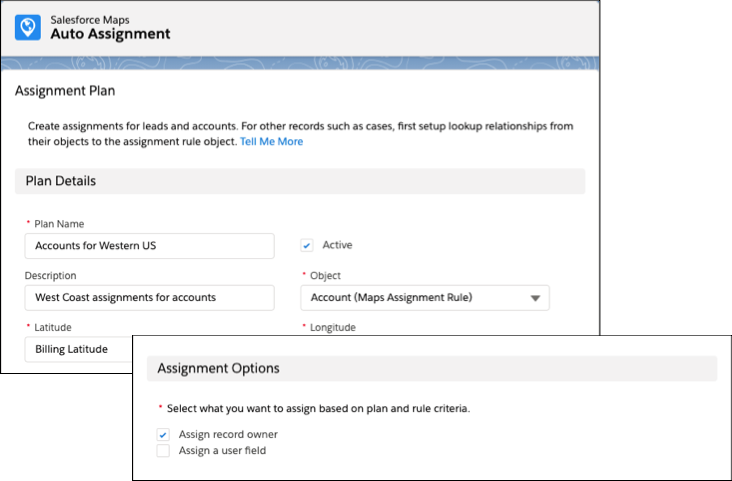Click the Salesforce Maps globe icon
Image resolution: width=732 pixels, height=481 pixels.
[28, 28]
